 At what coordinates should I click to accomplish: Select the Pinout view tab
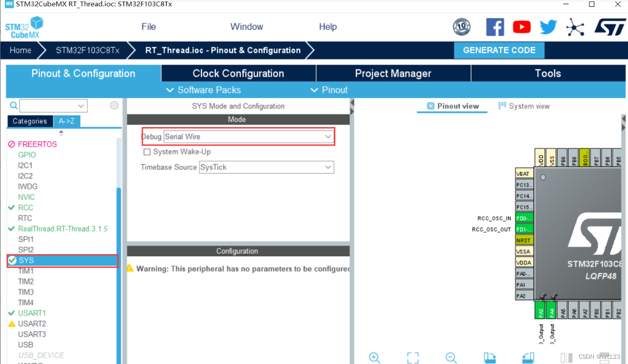click(x=452, y=106)
